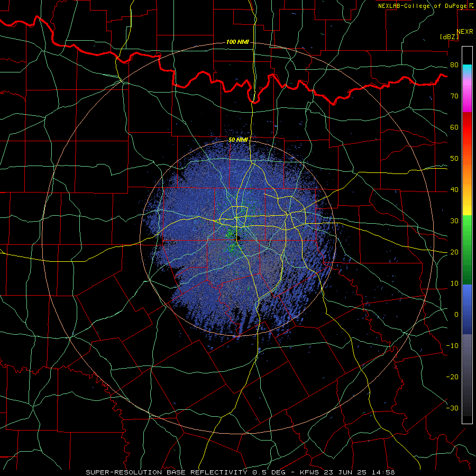Click the 10 dBZ scale value
476x476 pixels.
pyautogui.click(x=454, y=283)
